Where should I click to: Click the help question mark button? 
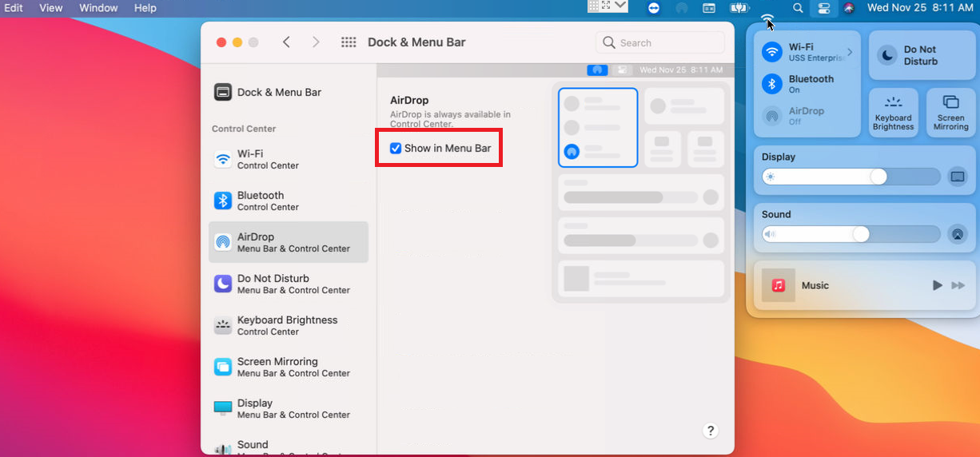(711, 431)
